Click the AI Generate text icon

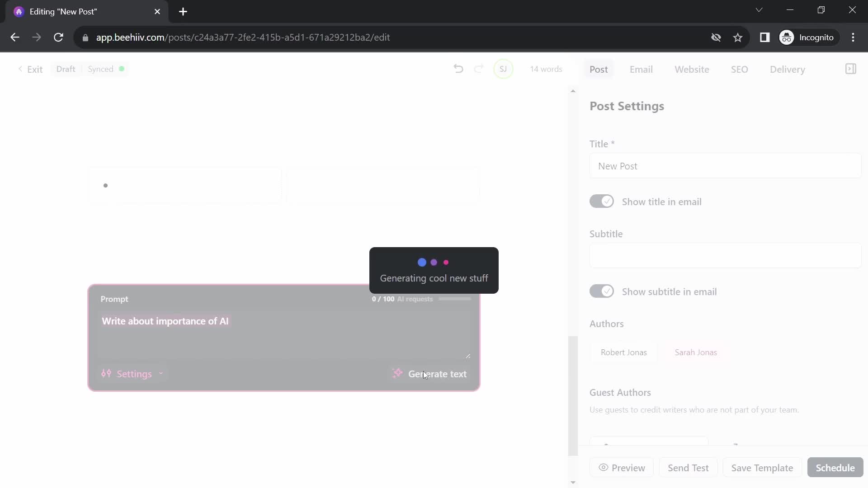(x=397, y=373)
